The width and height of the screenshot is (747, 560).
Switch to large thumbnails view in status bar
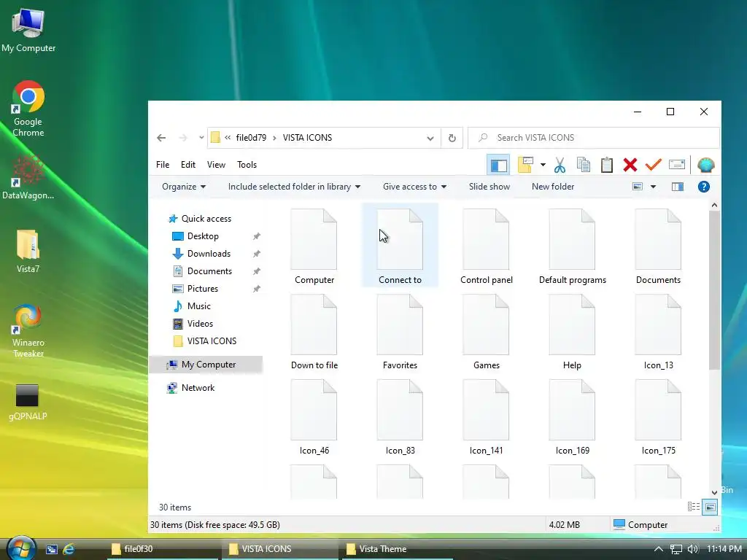pyautogui.click(x=710, y=507)
